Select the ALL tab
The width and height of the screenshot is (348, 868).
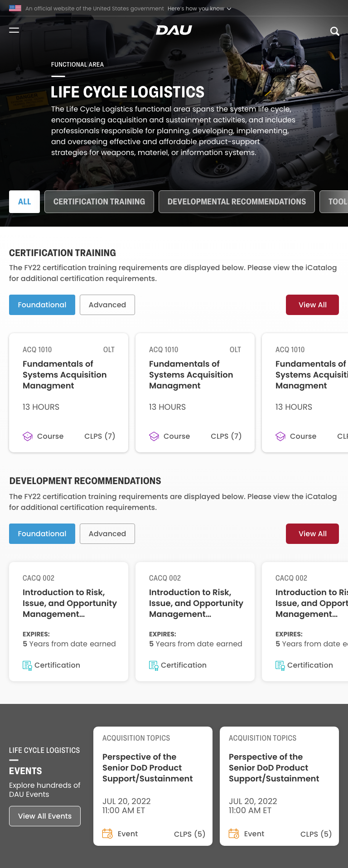pyautogui.click(x=24, y=202)
